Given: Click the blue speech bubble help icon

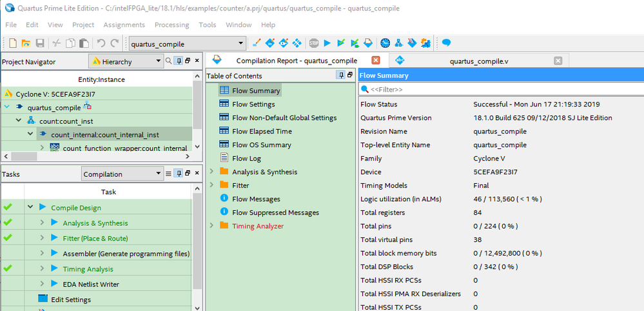Looking at the screenshot, I should [445, 43].
